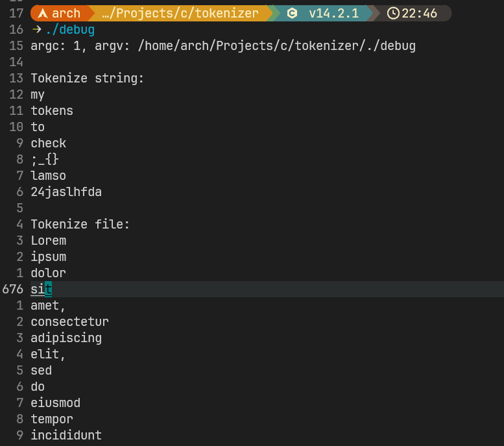Viewport: 504px width, 446px height.
Task: Click the 'Tokenize file:' heading line
Action: click(80, 224)
